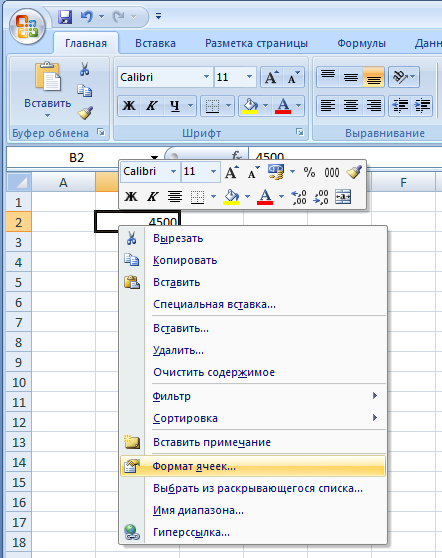Open the ribbon Calibri font name dropdown

click(206, 77)
